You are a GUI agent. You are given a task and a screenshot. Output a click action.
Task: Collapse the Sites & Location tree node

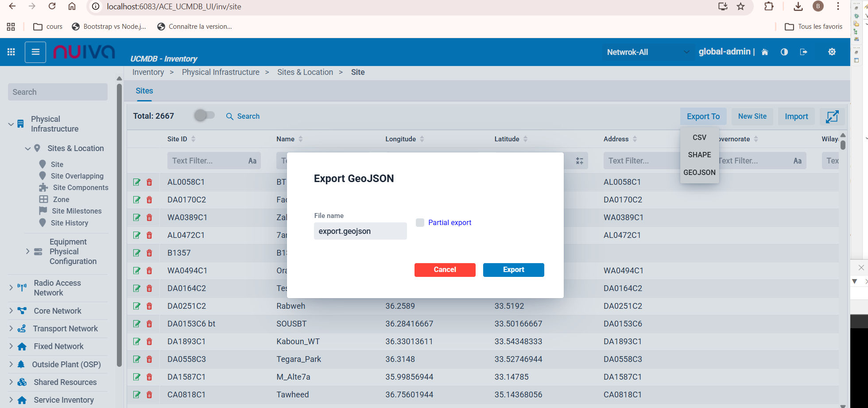28,148
